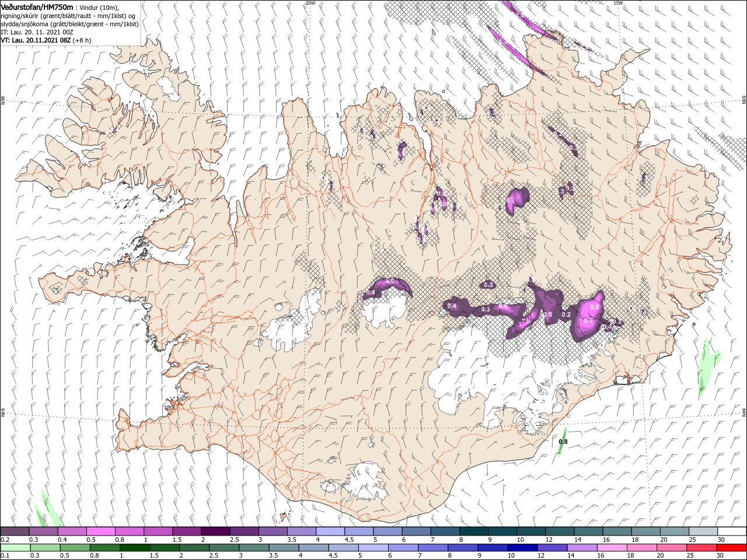Click the dark teal swatch above the 8 label in the top scale
Screen dimensions: 747x560
(x=474, y=531)
